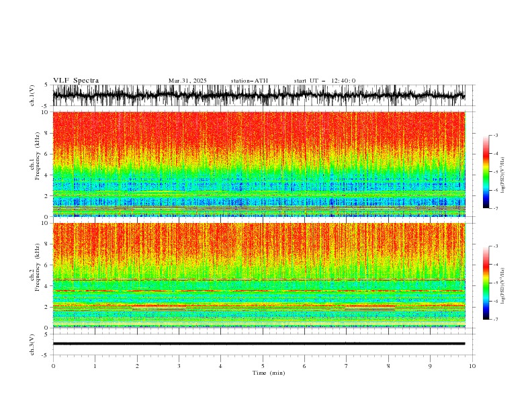Image resolution: width=532 pixels, height=411 pixels.
Task: Click the '-3' label on ch.1 color scale
Action: 496,135
